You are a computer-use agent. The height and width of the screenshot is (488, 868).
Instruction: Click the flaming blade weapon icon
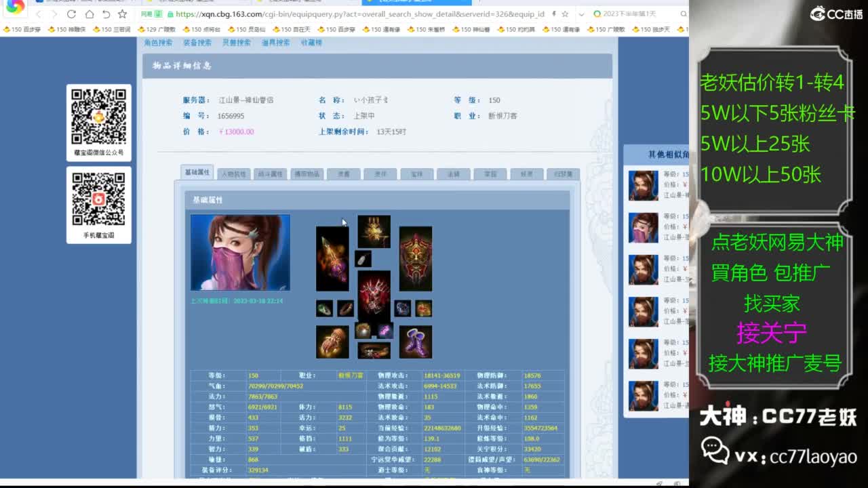point(332,259)
